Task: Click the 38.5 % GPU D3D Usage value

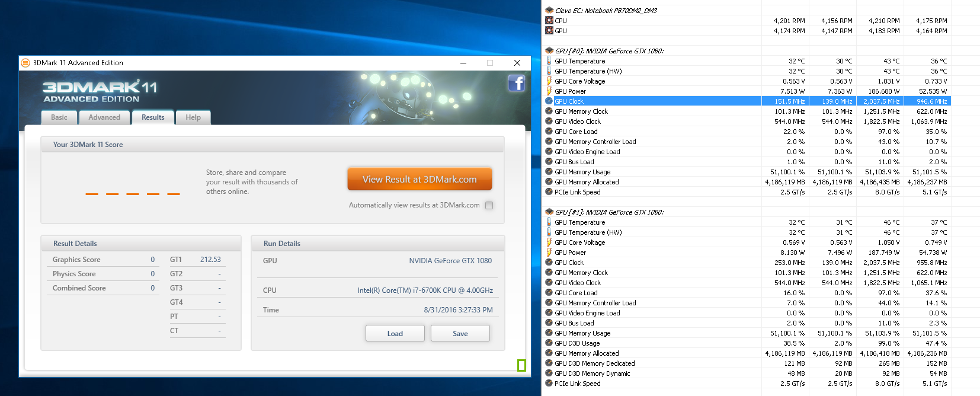Action: (794, 343)
